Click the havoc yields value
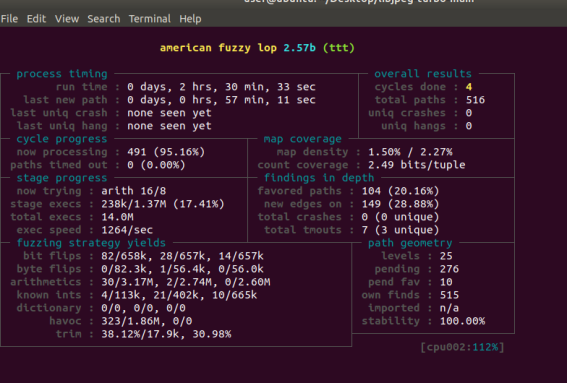Image resolution: width=567 pixels, height=384 pixels. (x=146, y=321)
